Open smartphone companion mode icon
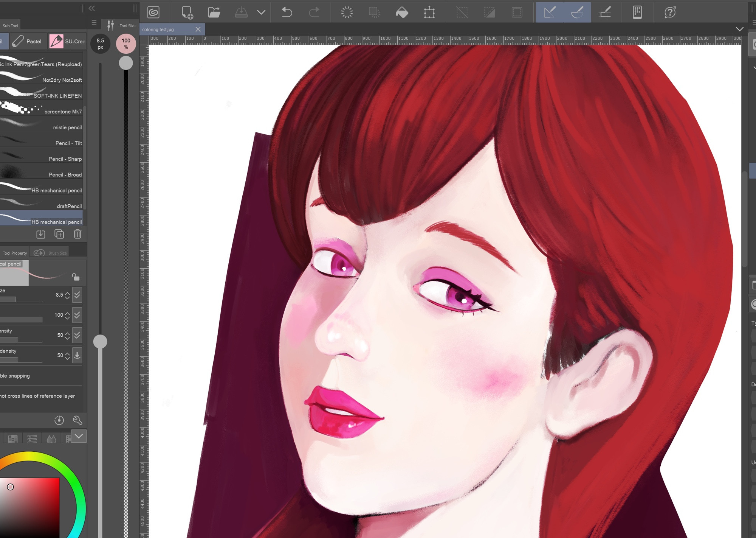Image resolution: width=756 pixels, height=538 pixels. click(637, 12)
